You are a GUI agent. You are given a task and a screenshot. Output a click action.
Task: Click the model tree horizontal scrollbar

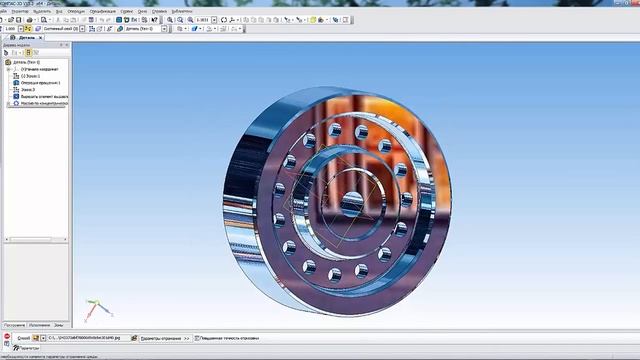[x=36, y=239]
